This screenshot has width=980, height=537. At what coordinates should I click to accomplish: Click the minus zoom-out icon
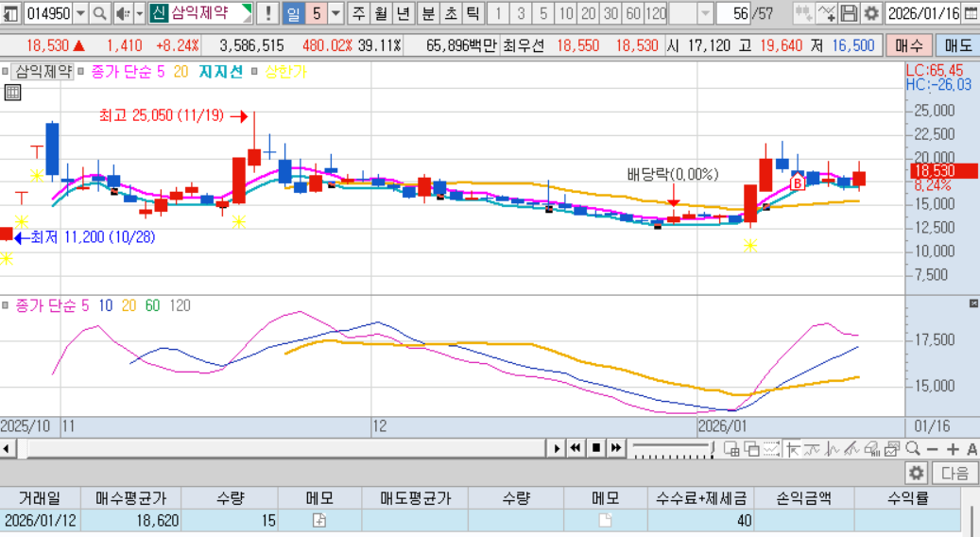tap(933, 449)
